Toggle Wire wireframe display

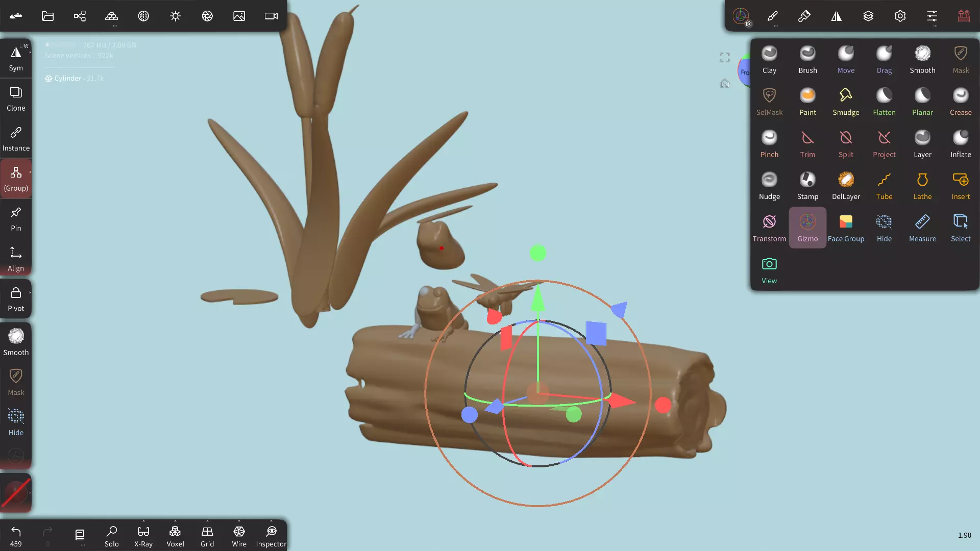coord(239,536)
